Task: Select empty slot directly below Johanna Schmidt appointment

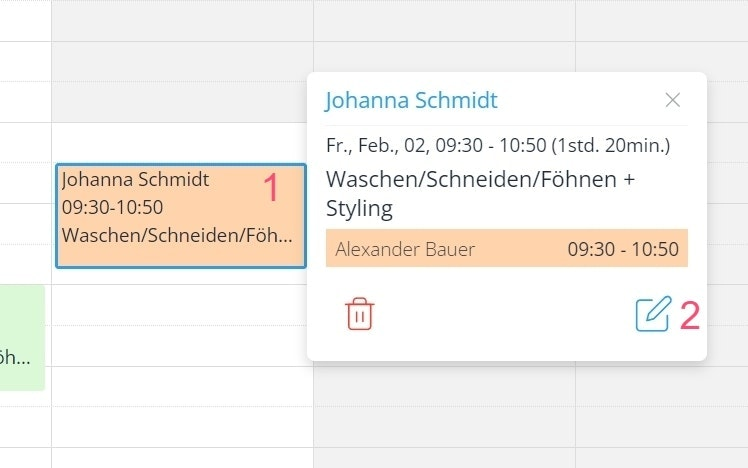Action: tap(182, 305)
